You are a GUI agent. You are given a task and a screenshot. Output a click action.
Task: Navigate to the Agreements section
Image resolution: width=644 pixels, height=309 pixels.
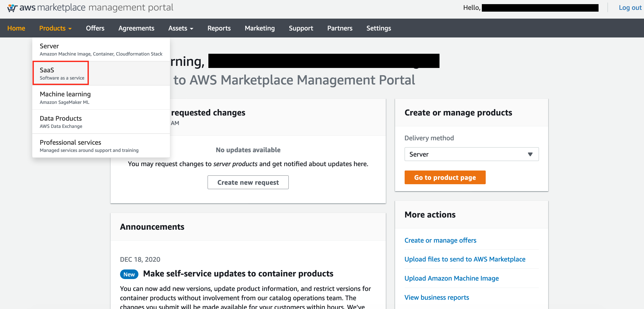click(136, 28)
